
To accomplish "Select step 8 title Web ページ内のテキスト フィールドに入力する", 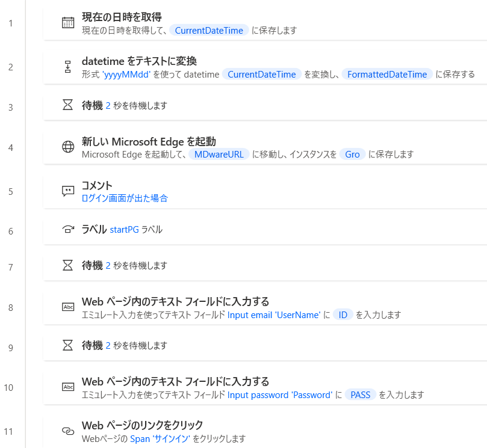I will pos(176,301).
